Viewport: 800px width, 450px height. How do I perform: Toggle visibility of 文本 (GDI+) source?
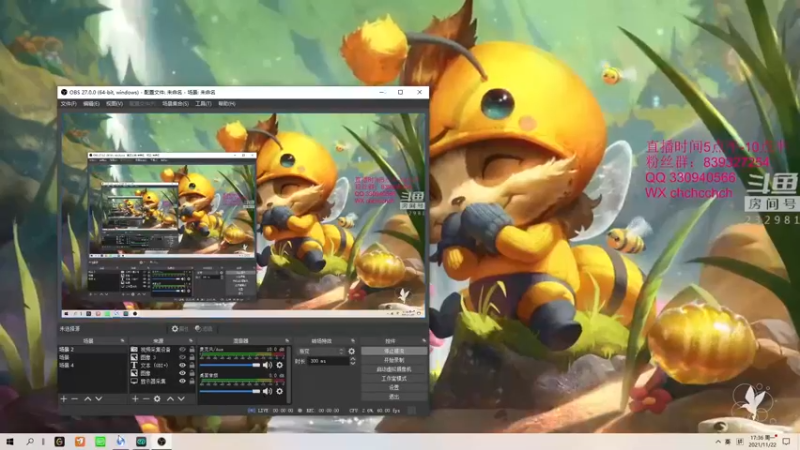[x=182, y=365]
